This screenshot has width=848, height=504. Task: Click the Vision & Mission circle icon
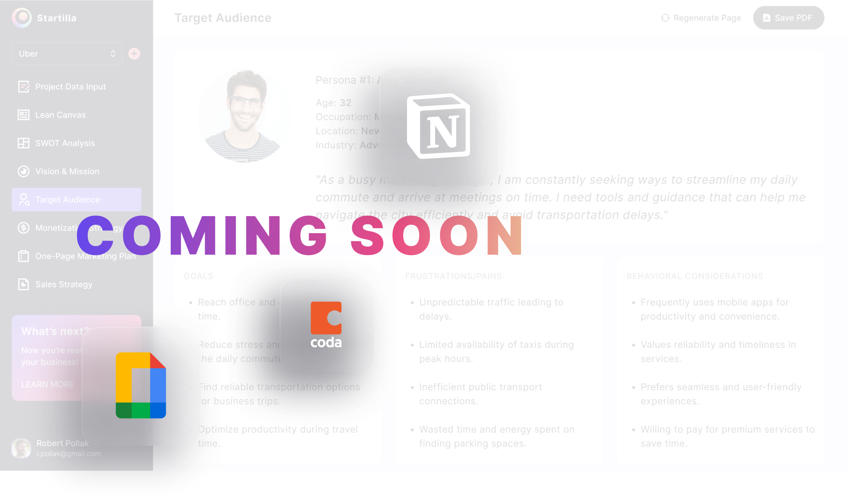click(24, 171)
